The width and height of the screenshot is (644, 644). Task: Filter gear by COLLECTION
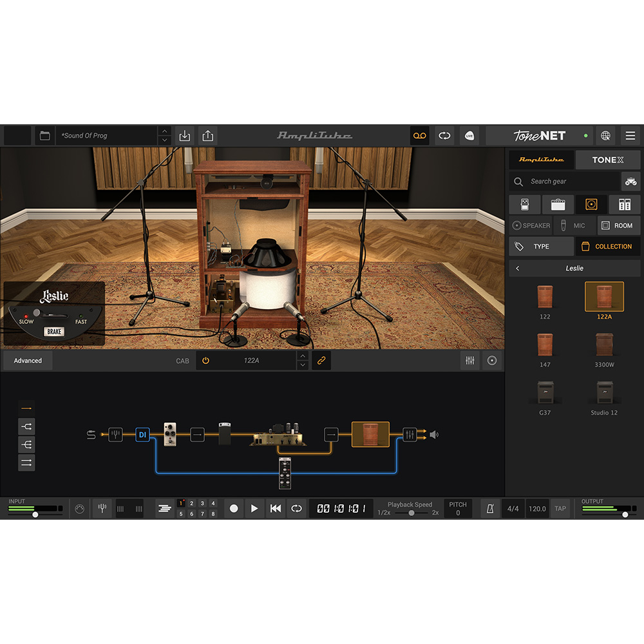608,247
